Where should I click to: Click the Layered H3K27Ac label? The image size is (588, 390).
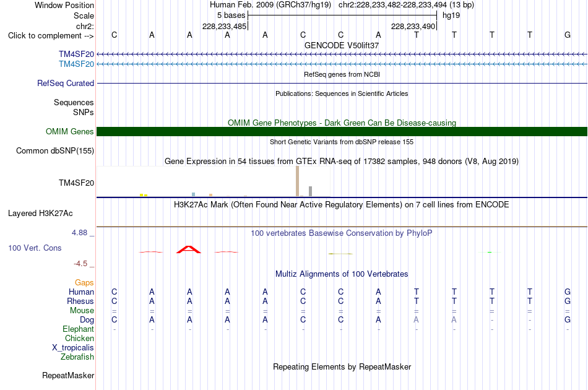tap(40, 214)
